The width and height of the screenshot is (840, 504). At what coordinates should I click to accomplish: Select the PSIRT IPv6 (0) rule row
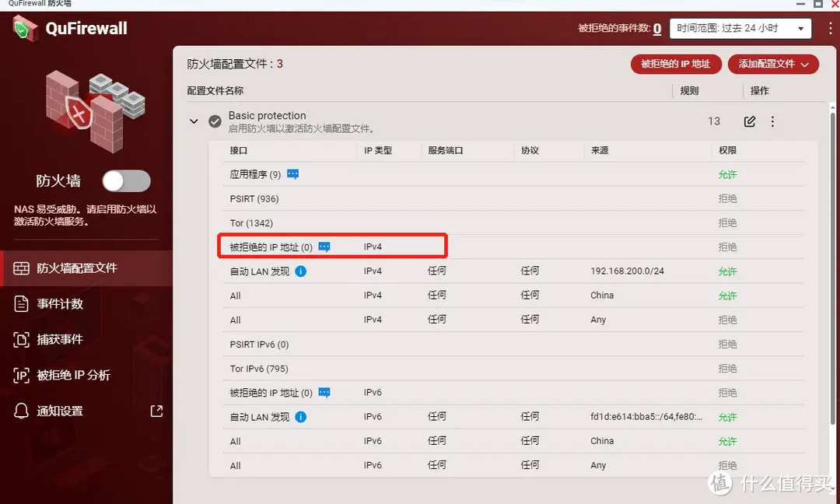pos(513,345)
